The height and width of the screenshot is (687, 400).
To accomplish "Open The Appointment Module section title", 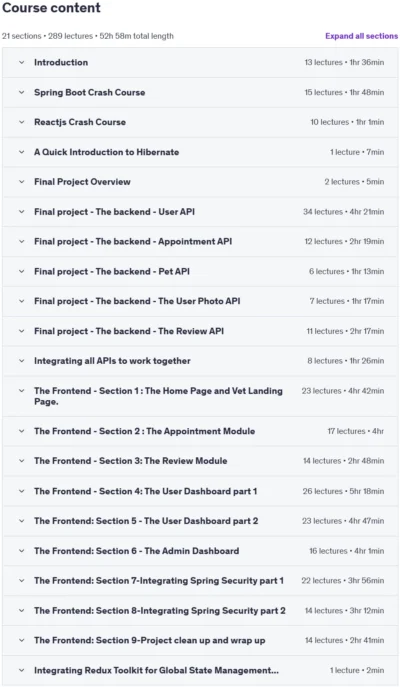I will tap(145, 431).
